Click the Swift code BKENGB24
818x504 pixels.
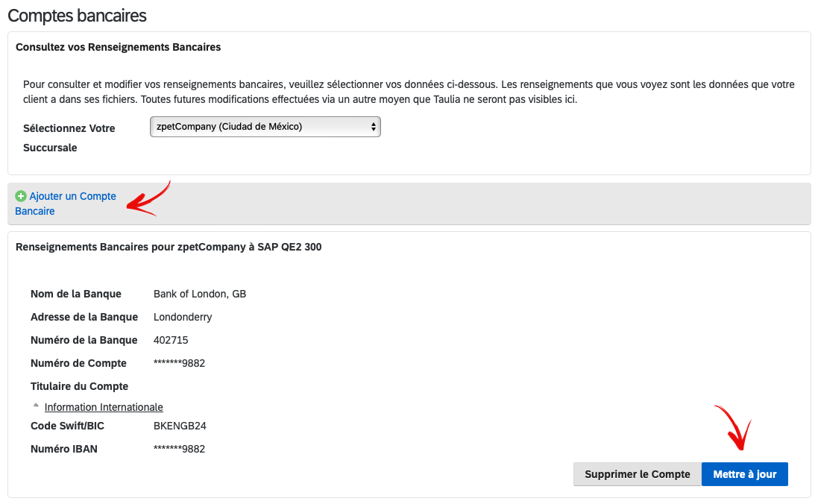(180, 426)
